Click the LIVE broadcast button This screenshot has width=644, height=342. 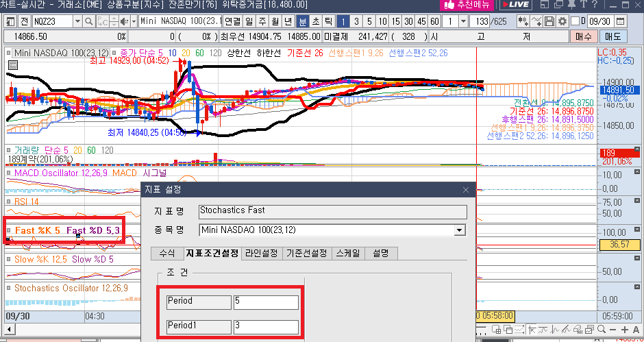click(516, 5)
